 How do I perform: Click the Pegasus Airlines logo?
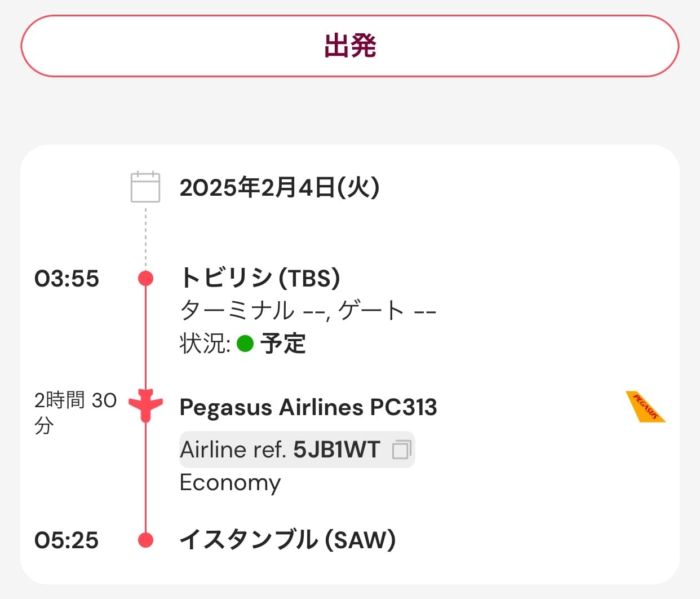point(645,407)
